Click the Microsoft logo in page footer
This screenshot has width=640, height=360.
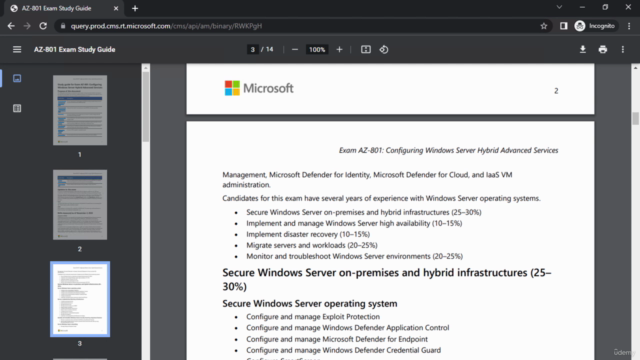click(259, 88)
